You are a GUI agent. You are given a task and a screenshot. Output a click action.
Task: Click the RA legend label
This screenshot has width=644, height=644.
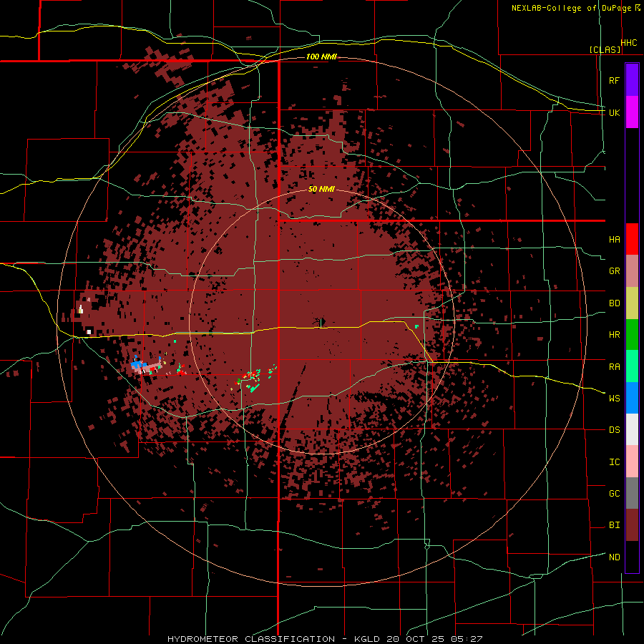(614, 366)
